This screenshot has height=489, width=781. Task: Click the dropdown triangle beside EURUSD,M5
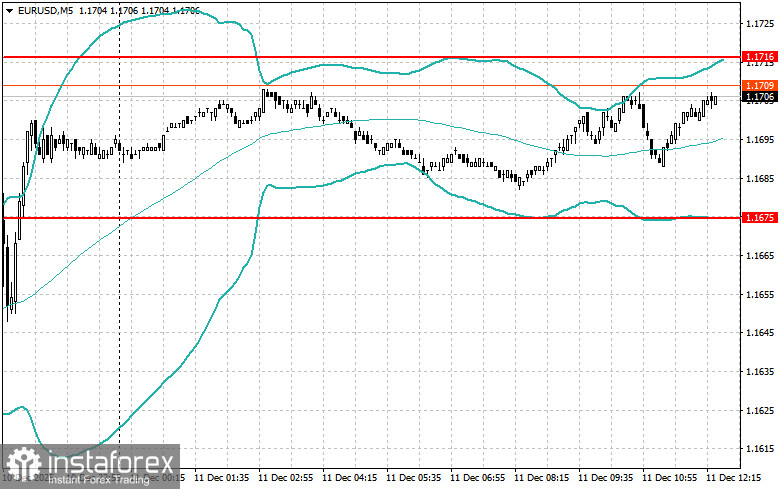9,10
